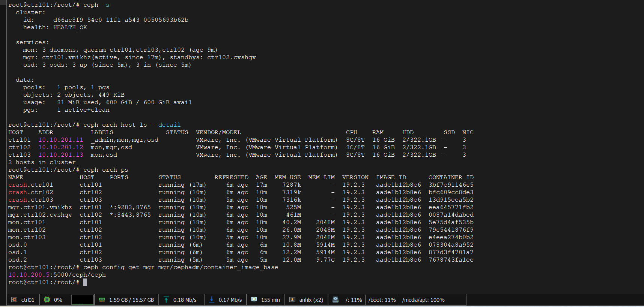The height and width of the screenshot is (307, 644).
Task: Click the container ID 79c5441876f9
Action: [451, 230]
